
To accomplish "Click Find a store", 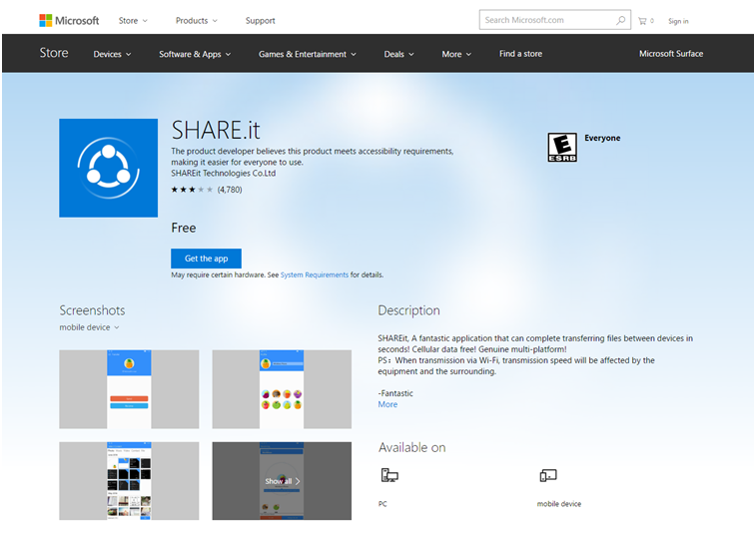I will [520, 54].
